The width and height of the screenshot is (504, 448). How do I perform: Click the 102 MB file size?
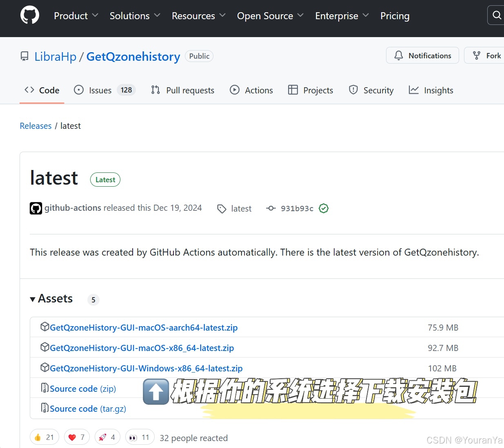[442, 368]
